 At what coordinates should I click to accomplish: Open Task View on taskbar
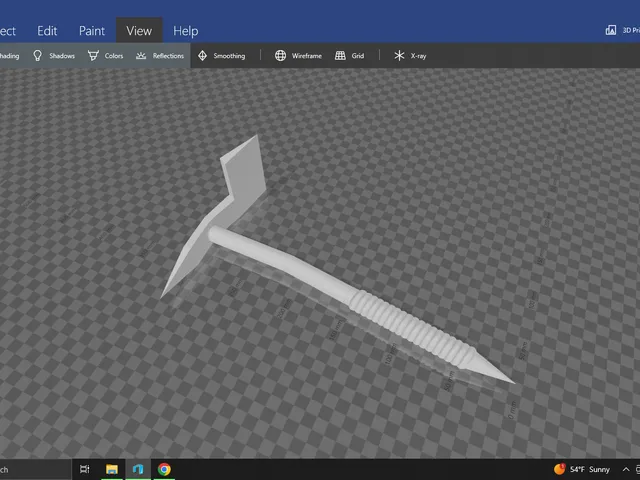coord(85,469)
